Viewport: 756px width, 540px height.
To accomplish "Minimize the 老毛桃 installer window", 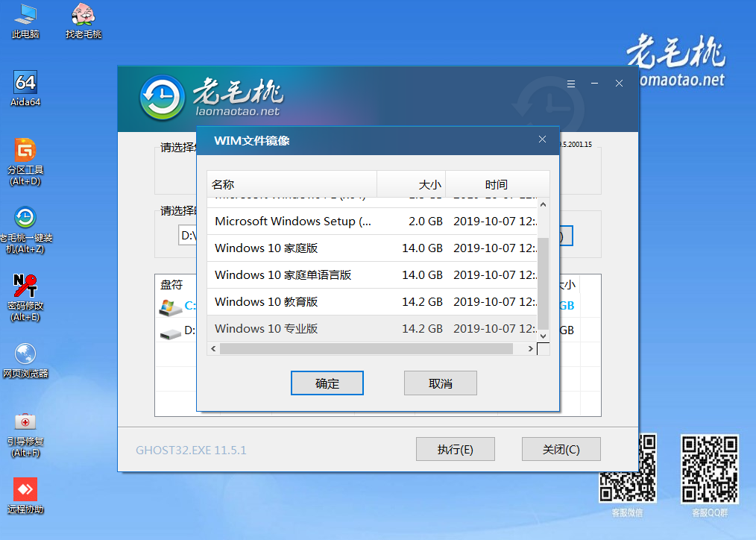I will (x=594, y=84).
